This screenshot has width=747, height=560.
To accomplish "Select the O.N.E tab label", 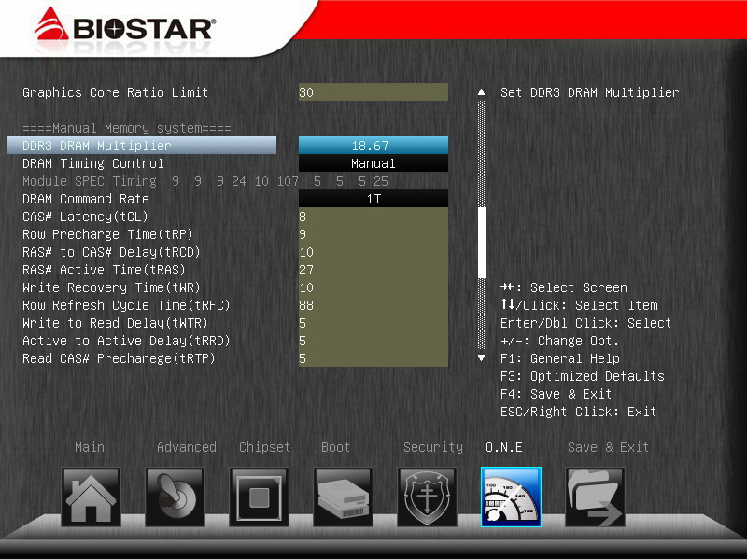I will tap(503, 447).
